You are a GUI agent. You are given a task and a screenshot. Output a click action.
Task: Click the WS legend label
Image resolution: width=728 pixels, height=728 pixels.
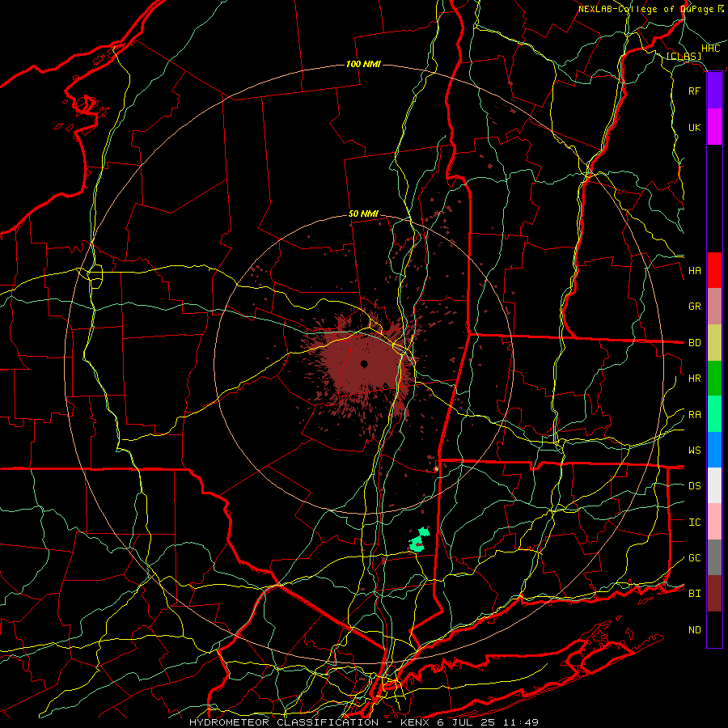point(695,451)
